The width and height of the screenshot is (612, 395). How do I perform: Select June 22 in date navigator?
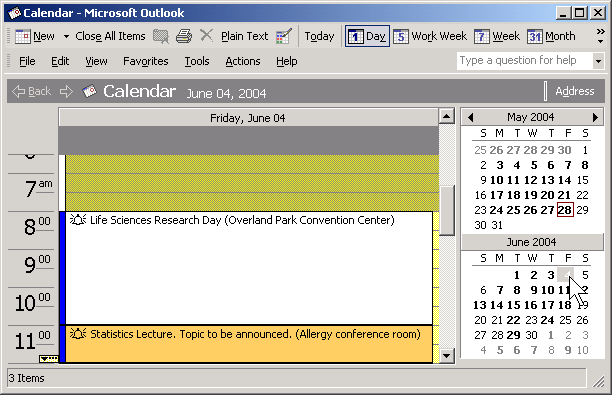[514, 320]
